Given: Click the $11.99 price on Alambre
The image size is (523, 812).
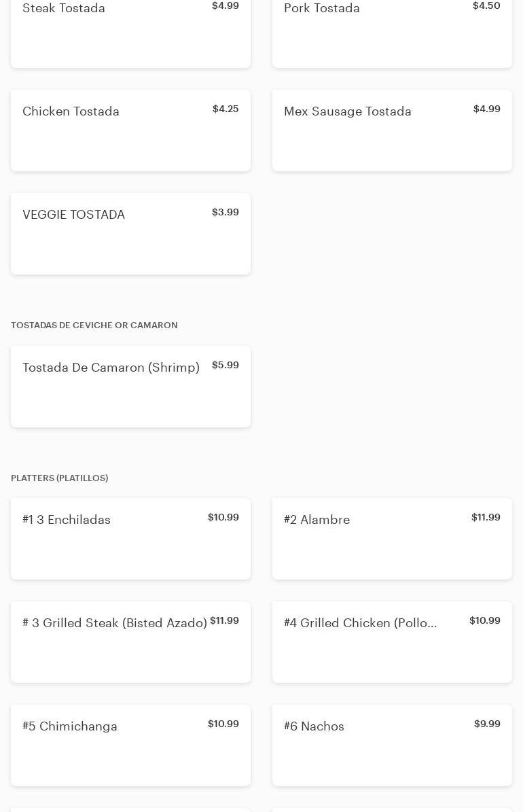Looking at the screenshot, I should pos(486,518).
